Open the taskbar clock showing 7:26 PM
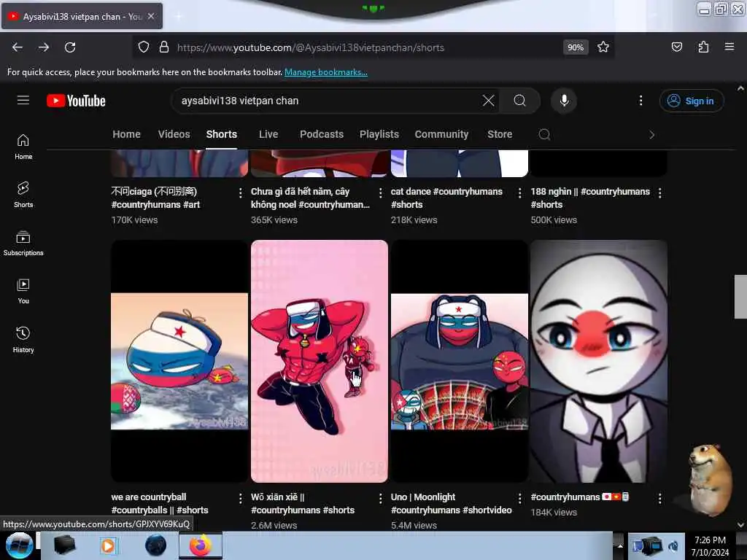This screenshot has width=747, height=560. (710, 546)
